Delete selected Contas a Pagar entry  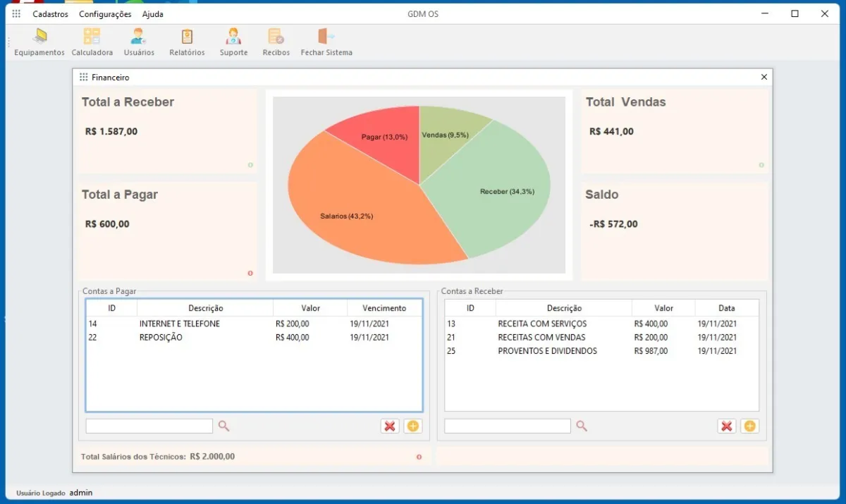390,426
